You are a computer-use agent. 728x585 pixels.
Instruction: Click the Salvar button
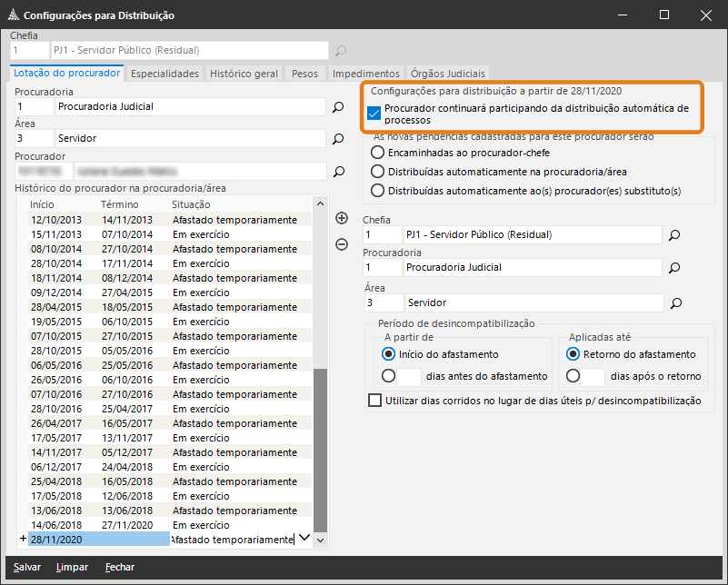click(x=27, y=567)
